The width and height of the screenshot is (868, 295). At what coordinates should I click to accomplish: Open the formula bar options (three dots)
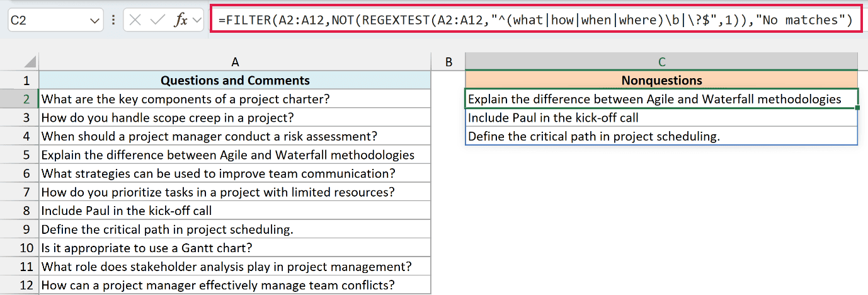click(x=113, y=20)
